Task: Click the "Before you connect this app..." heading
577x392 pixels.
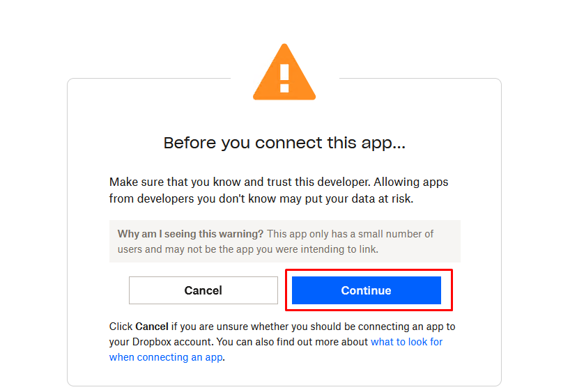Action: [284, 143]
